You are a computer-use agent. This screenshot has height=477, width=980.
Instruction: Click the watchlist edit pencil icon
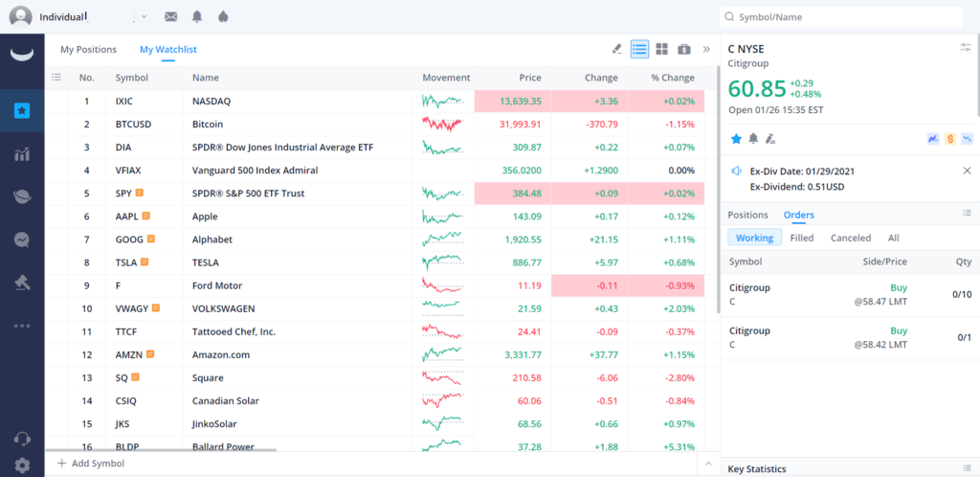coord(617,49)
